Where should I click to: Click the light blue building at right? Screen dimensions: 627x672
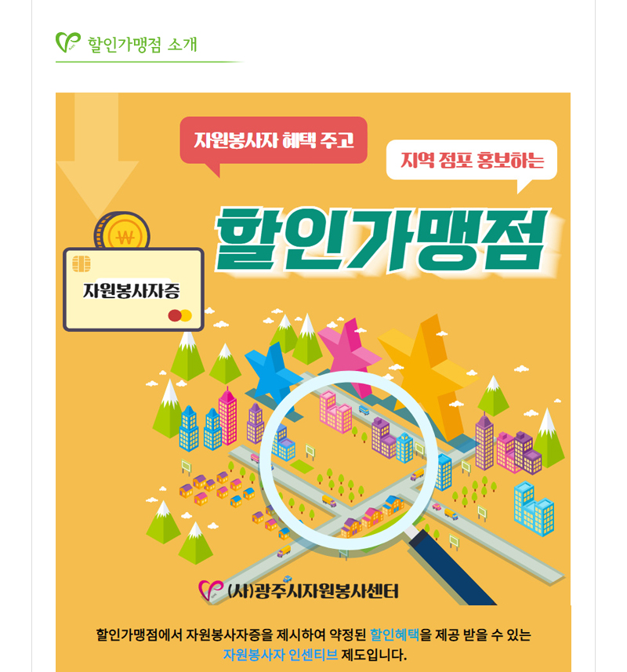[x=534, y=509]
